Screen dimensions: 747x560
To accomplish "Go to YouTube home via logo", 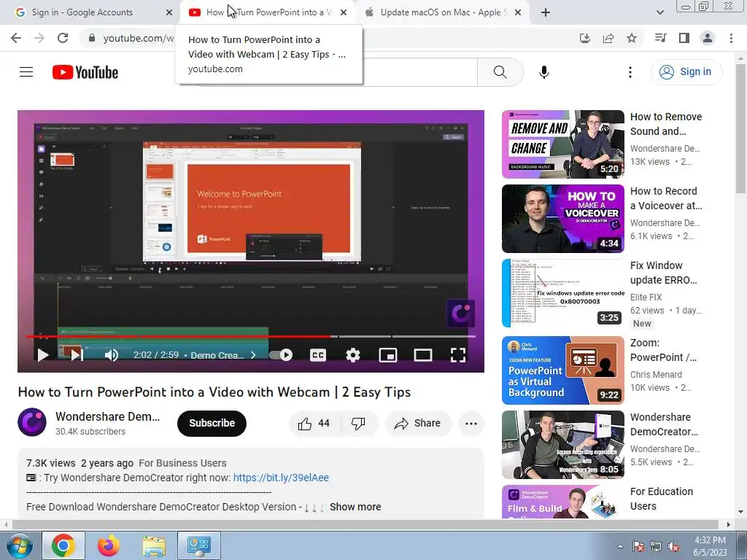I will pyautogui.click(x=85, y=72).
